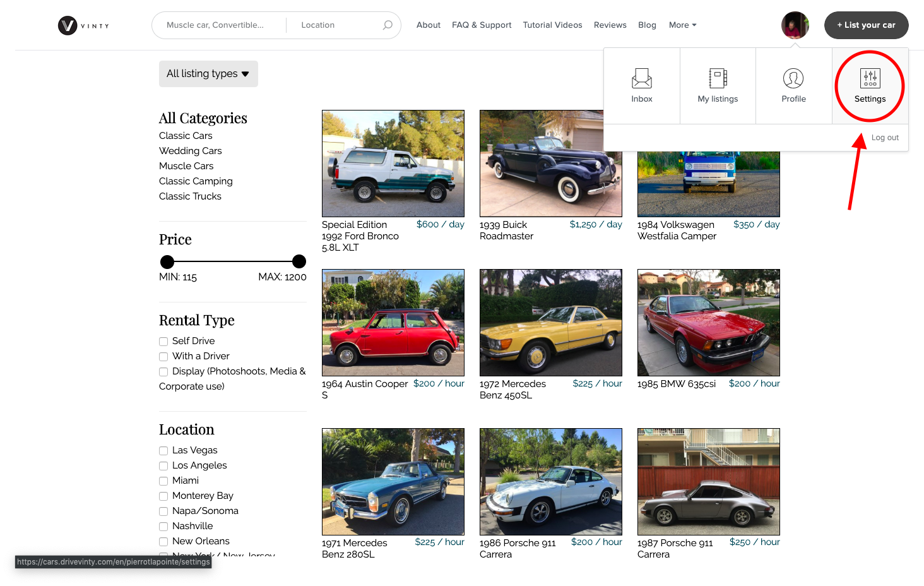924x586 pixels.
Task: Click the 1939 Buick Roadmaster title
Action: tap(506, 230)
